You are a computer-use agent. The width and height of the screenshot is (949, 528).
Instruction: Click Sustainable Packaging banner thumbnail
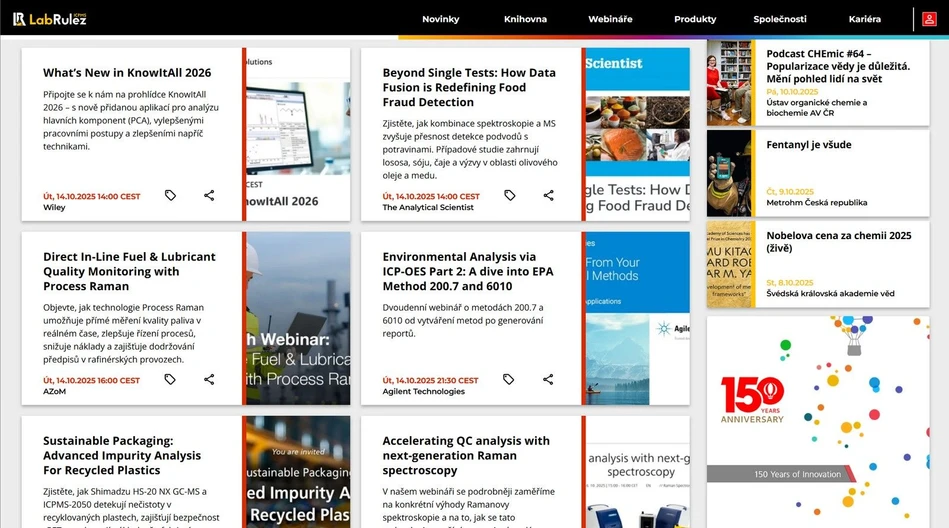tap(298, 472)
